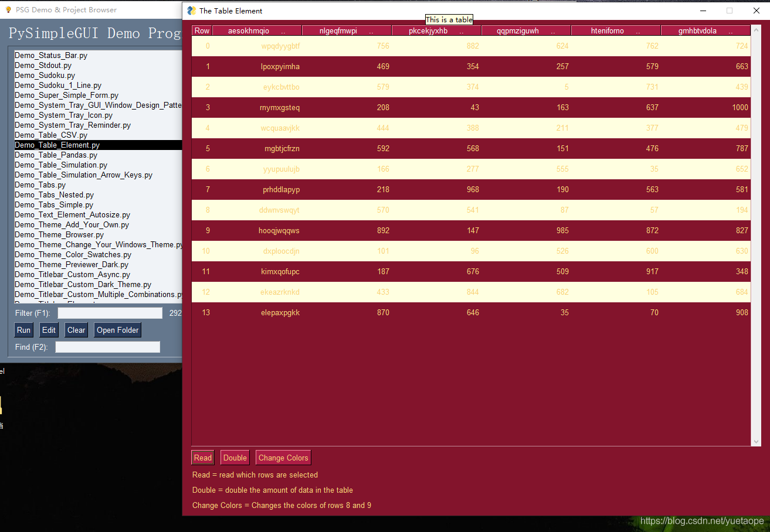This screenshot has height=532, width=770.
Task: Select table row with ekeazrknkd
Action: (x=471, y=292)
